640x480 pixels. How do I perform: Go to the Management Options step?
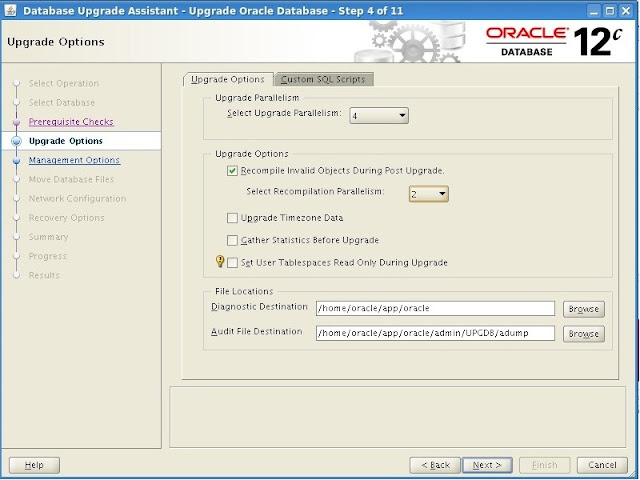coord(74,160)
